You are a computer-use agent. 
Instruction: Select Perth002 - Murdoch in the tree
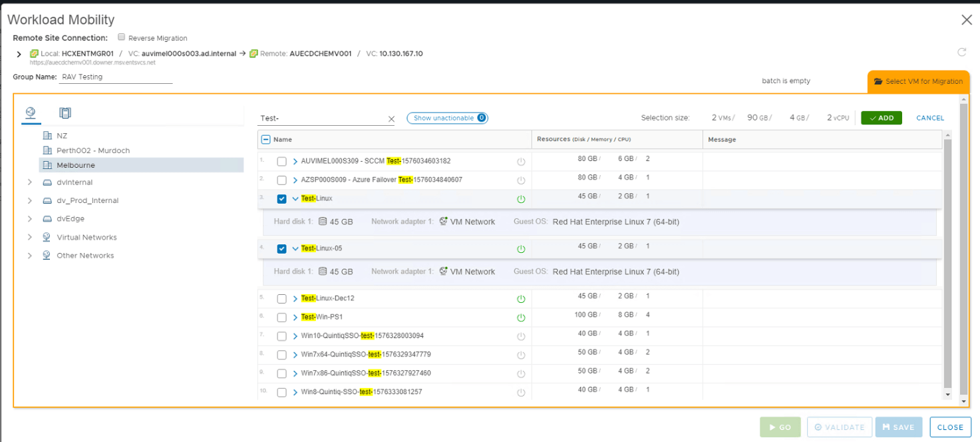[92, 150]
